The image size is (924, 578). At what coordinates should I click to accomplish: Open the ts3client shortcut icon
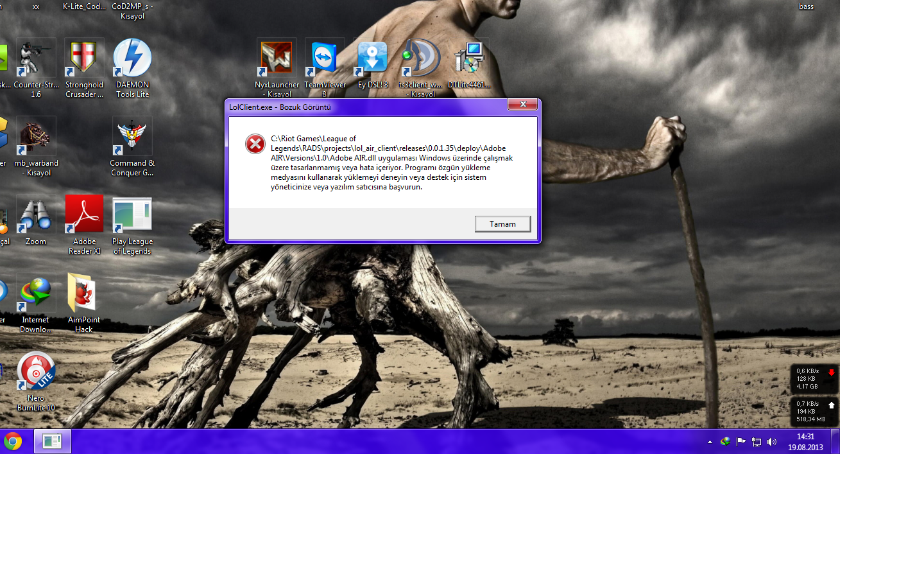click(421, 68)
